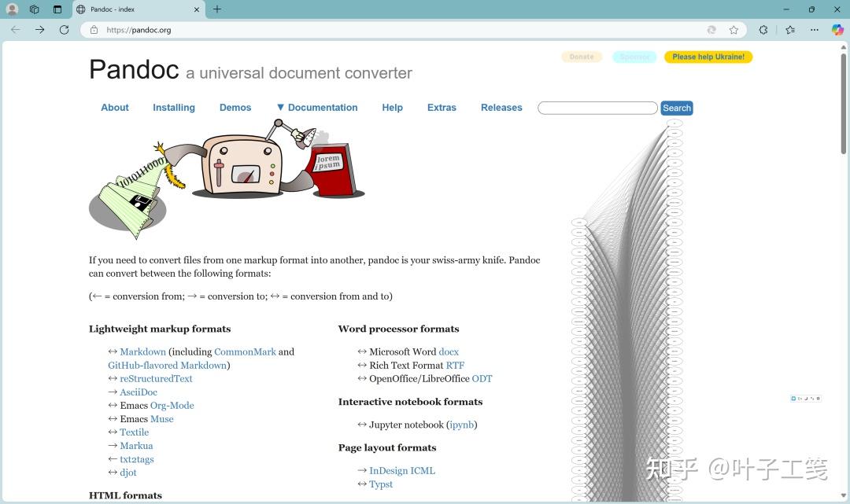Click the Page layout formats heading
This screenshot has height=504, width=850.
point(387,447)
